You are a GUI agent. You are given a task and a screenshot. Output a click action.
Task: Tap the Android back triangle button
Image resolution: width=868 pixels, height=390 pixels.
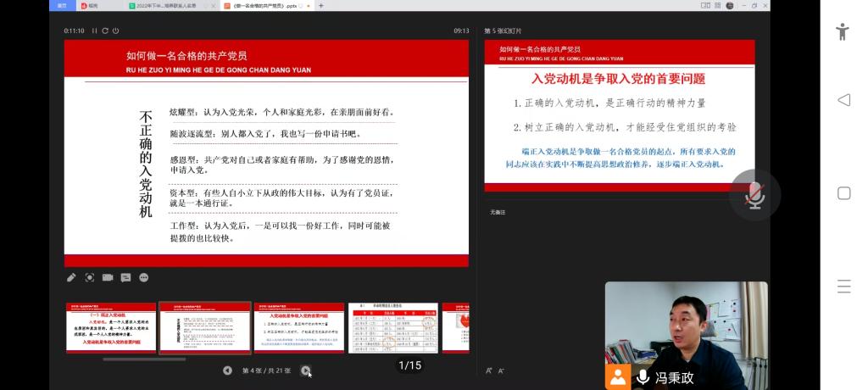pyautogui.click(x=843, y=100)
